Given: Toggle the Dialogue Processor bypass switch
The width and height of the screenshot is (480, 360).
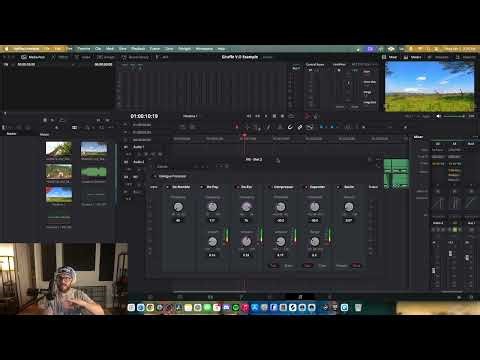Looking at the screenshot, I should (x=155, y=176).
